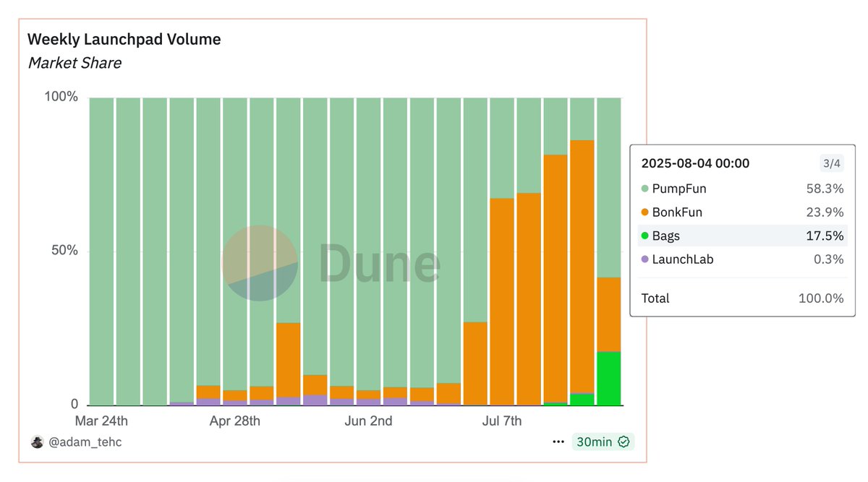
Task: Select the PumpFun legend row
Action: coord(742,189)
